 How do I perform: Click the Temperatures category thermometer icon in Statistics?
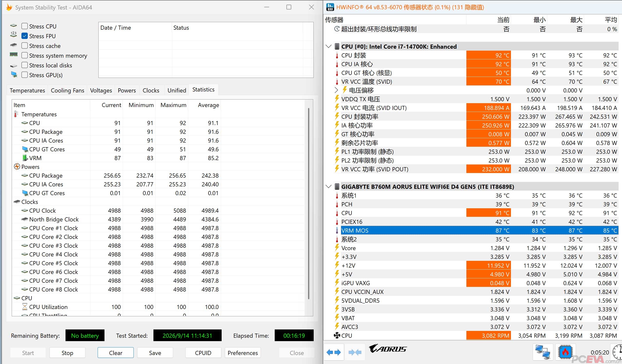[x=16, y=114]
